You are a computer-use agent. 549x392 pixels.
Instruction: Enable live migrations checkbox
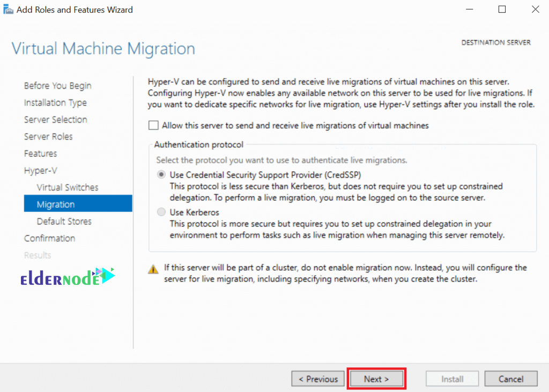[x=153, y=125]
